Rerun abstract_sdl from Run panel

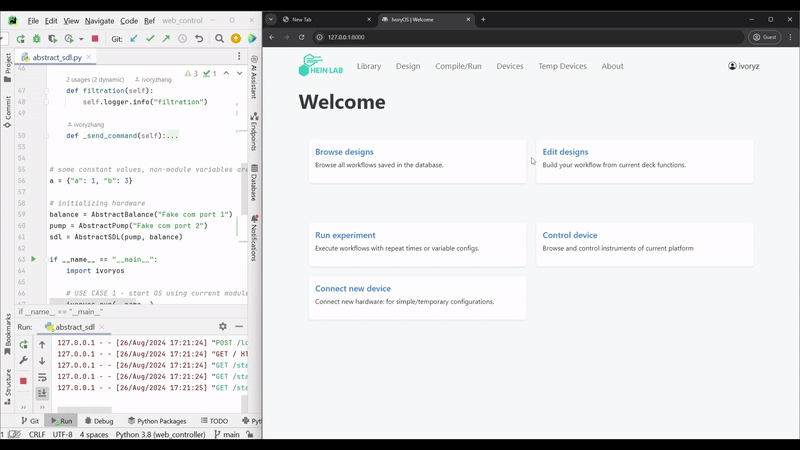tap(23, 345)
